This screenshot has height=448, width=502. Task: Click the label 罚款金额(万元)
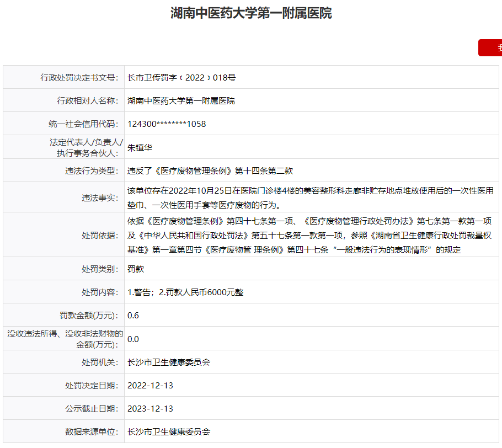tap(89, 316)
